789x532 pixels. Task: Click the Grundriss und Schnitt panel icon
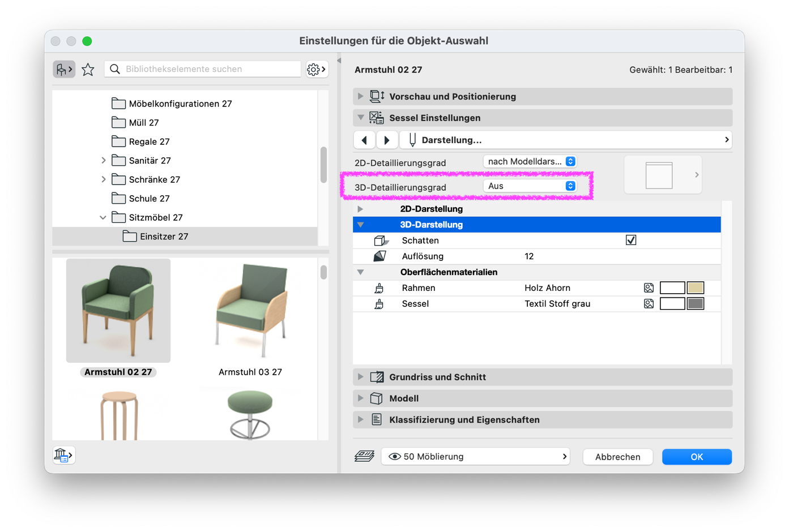coord(377,377)
